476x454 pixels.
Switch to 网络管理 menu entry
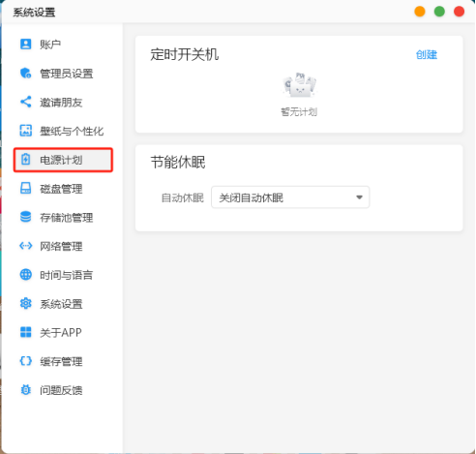[x=61, y=246]
